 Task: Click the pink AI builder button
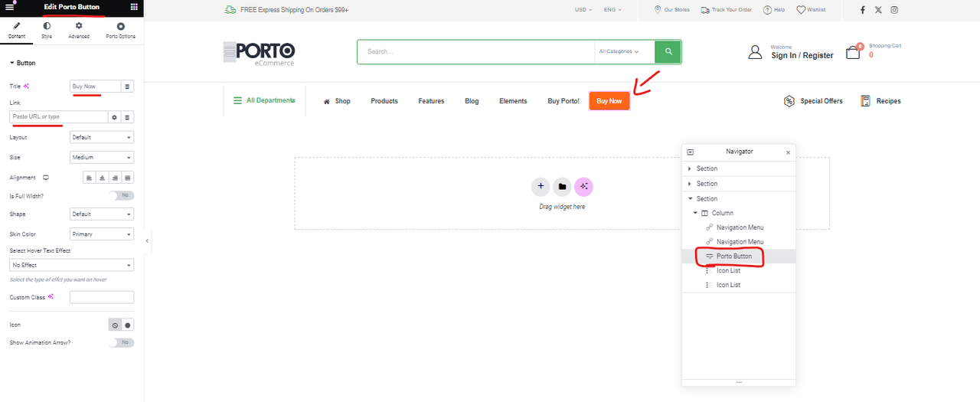pyautogui.click(x=583, y=186)
